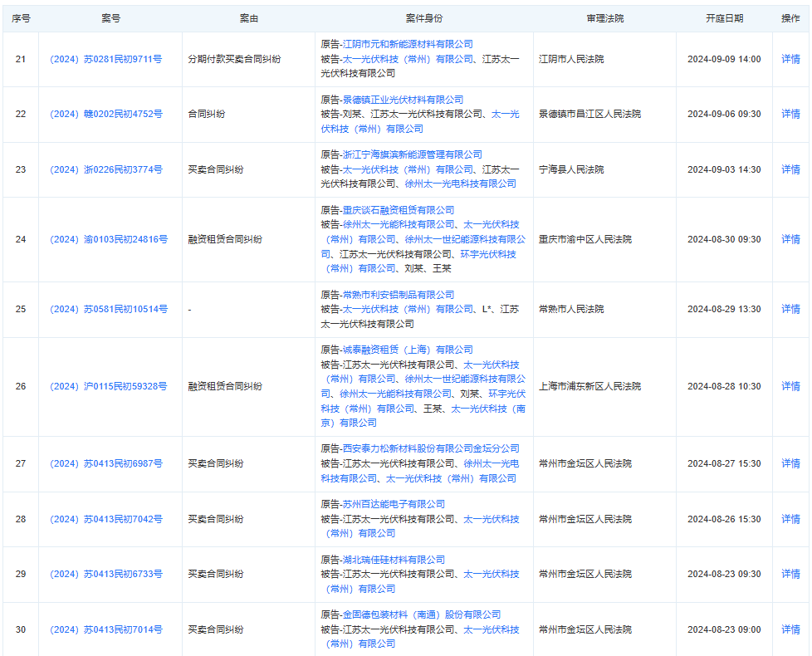The width and height of the screenshot is (812, 656).
Task: Open 详情 for row 21
Action: (x=790, y=59)
